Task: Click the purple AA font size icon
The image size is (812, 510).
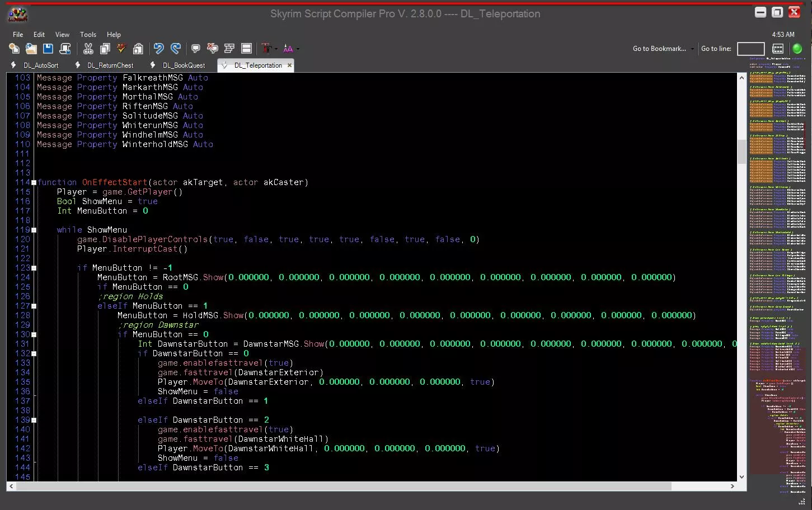Action: pos(288,49)
